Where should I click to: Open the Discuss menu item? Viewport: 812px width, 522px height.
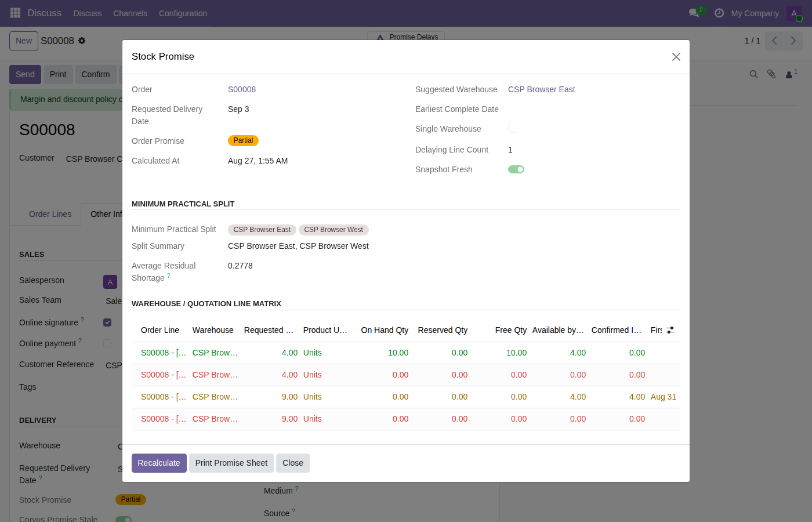tap(88, 13)
